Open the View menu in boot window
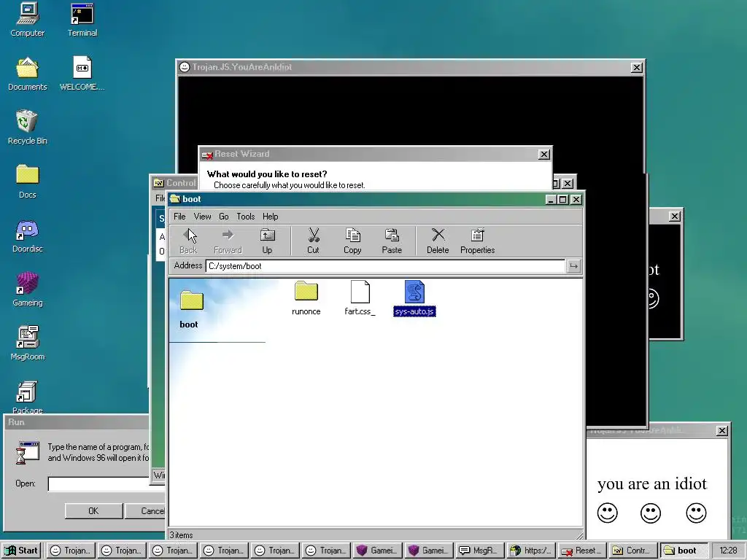This screenshot has width=747, height=560. pos(202,216)
